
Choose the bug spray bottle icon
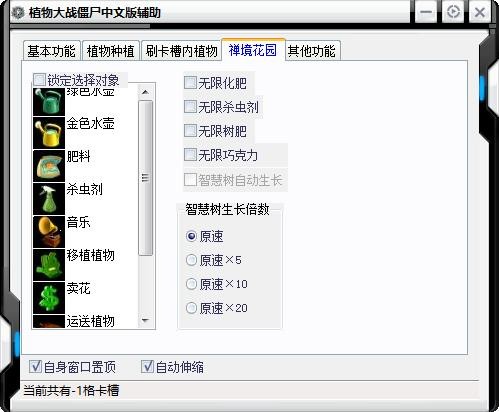click(x=49, y=199)
